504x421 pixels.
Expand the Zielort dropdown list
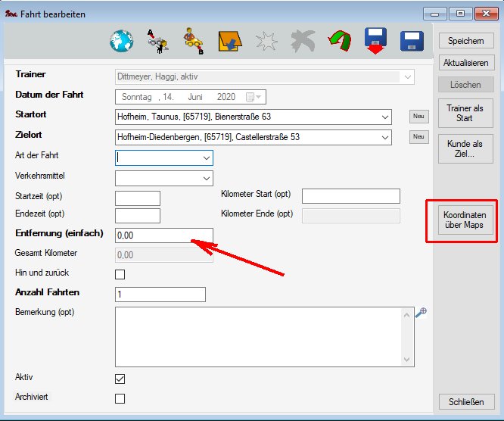coord(385,138)
